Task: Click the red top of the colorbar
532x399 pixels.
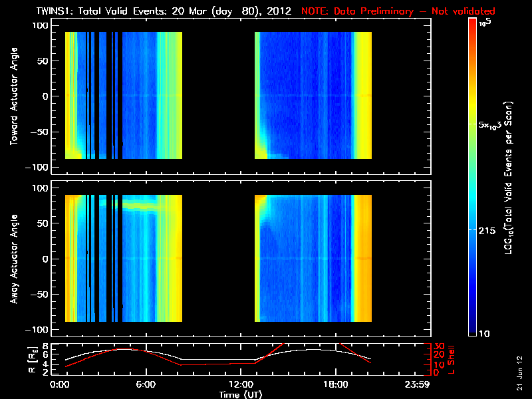Action: pyautogui.click(x=472, y=24)
